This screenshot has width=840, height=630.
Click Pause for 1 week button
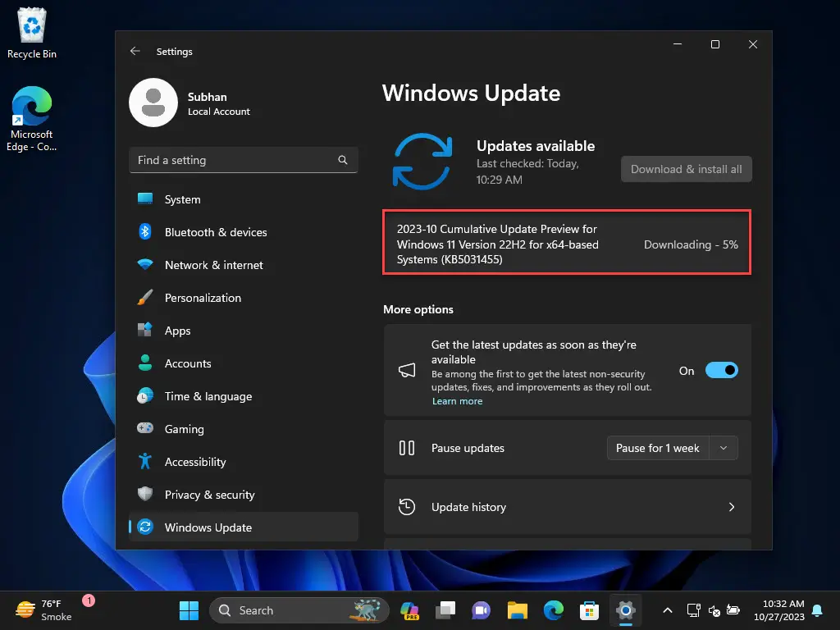pyautogui.click(x=658, y=448)
